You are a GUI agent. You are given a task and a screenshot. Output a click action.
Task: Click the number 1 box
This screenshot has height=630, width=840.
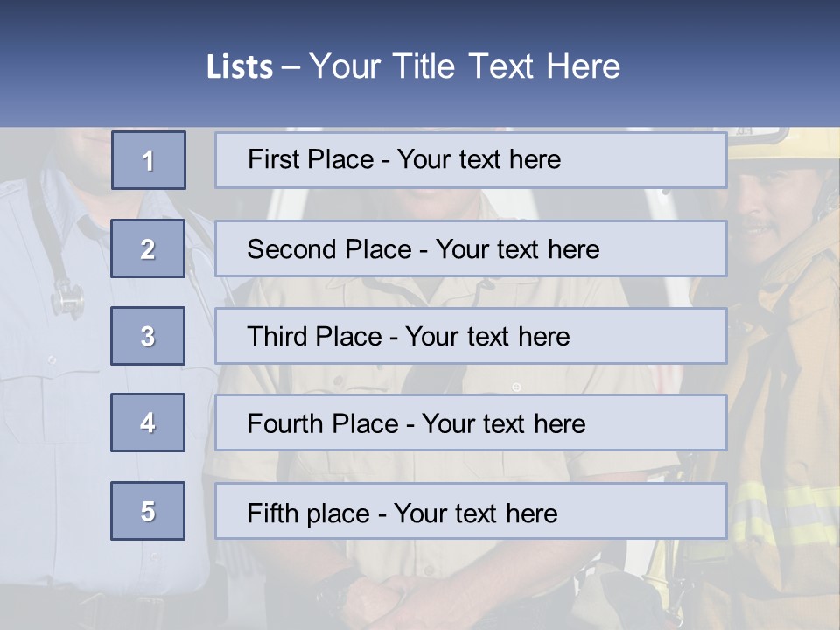coord(149,160)
